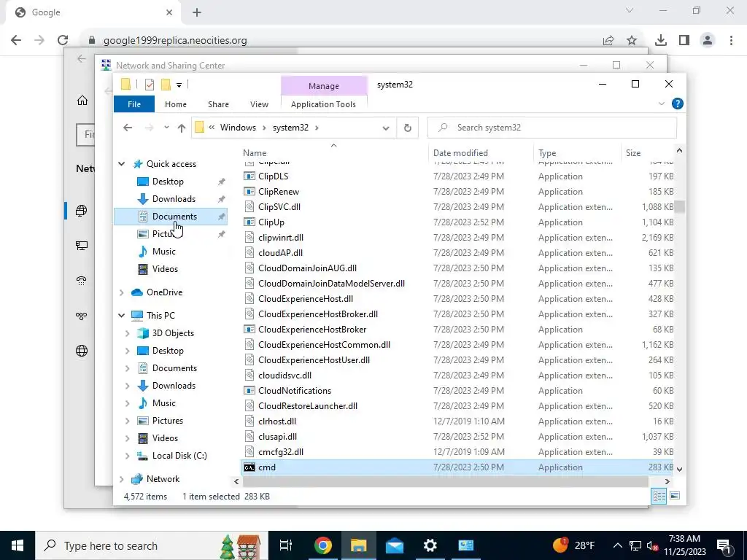Click Windows Start button
The height and width of the screenshot is (560, 747).
click(x=18, y=545)
